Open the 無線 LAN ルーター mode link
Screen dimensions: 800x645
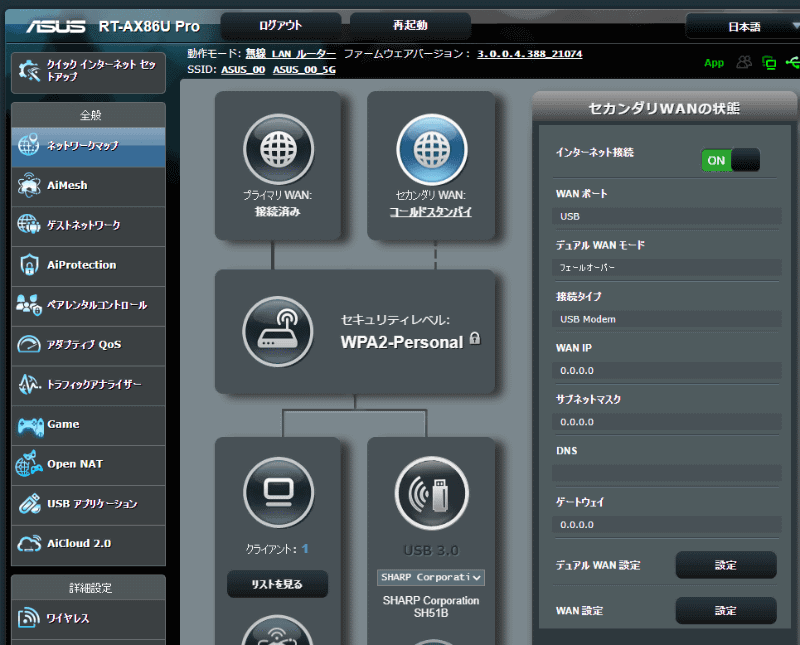click(290, 54)
